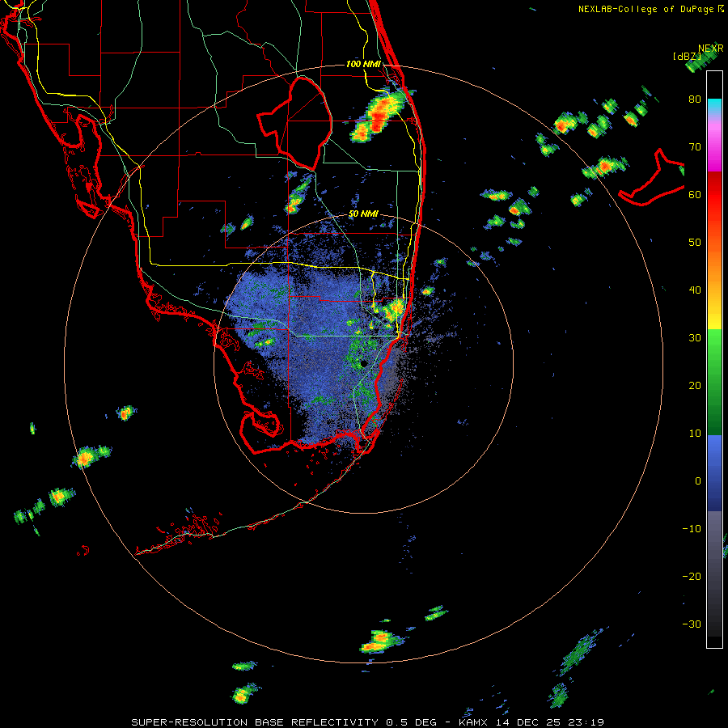Select the 20 dBZ scale value
Screen dimensions: 728x728
[x=695, y=385]
